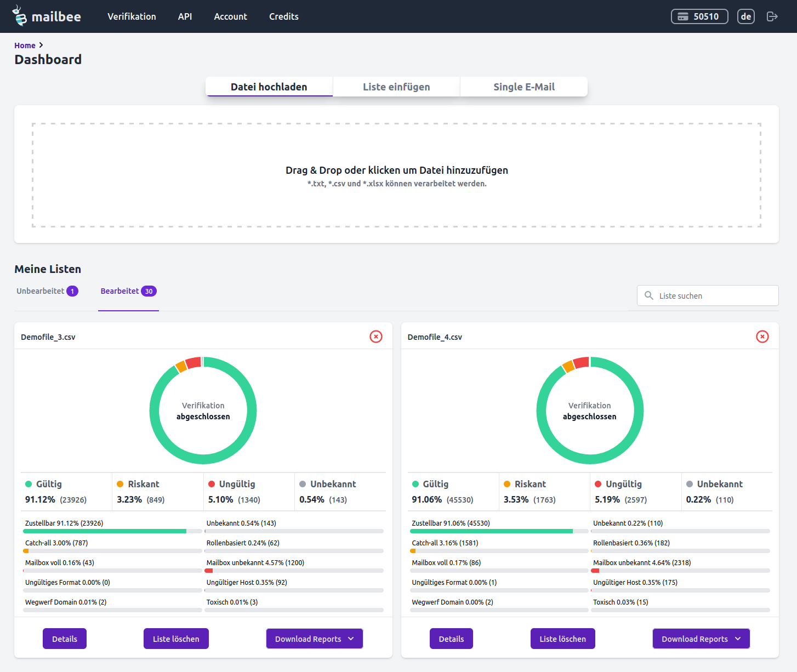Image resolution: width=797 pixels, height=672 pixels.
Task: Click the Meine Listen heading
Action: click(x=48, y=269)
